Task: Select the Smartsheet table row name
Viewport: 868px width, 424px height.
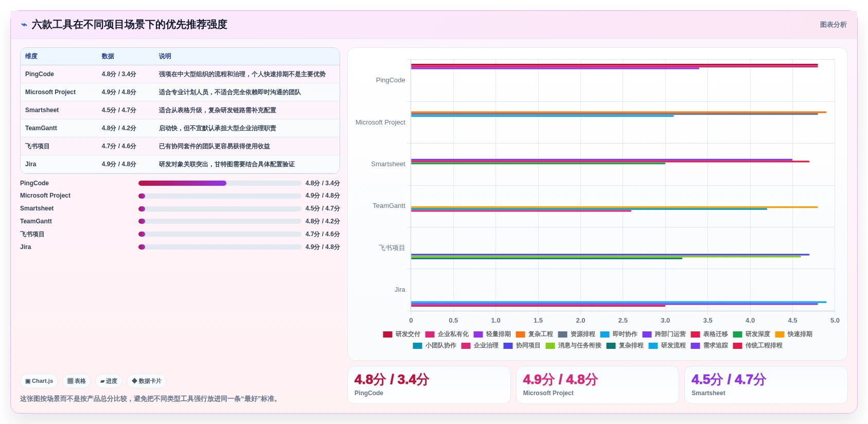Action: click(42, 110)
